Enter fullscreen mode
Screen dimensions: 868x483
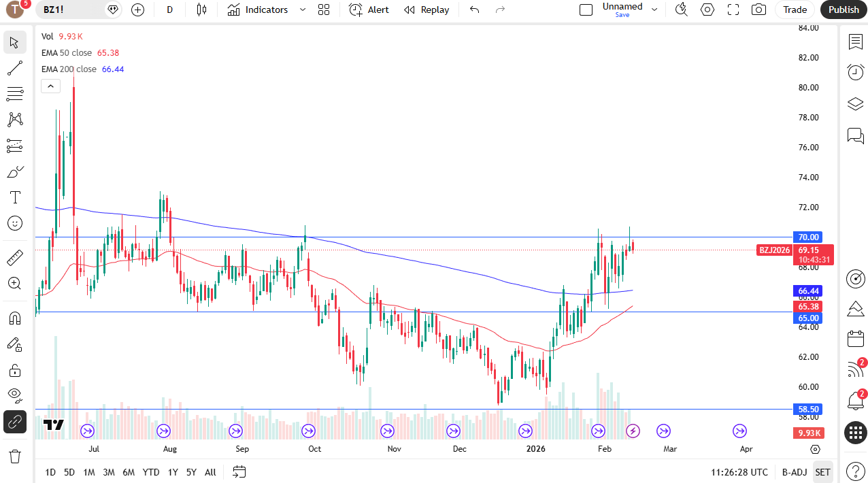733,10
